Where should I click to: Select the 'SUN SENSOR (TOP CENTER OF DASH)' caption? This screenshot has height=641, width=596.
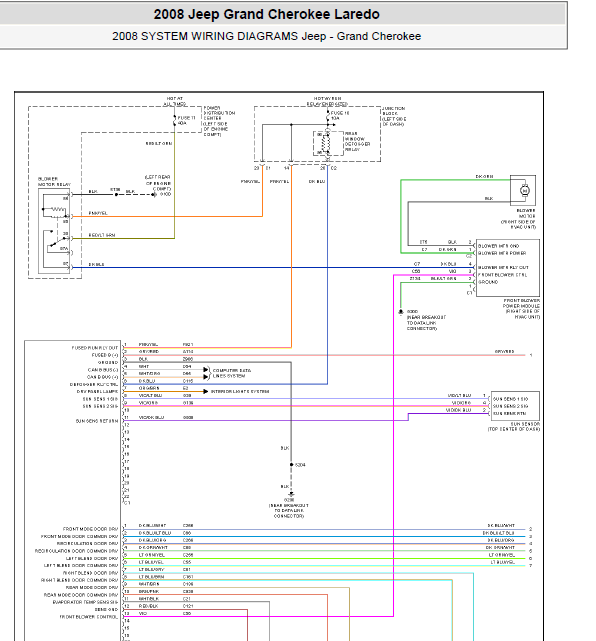pos(513,427)
